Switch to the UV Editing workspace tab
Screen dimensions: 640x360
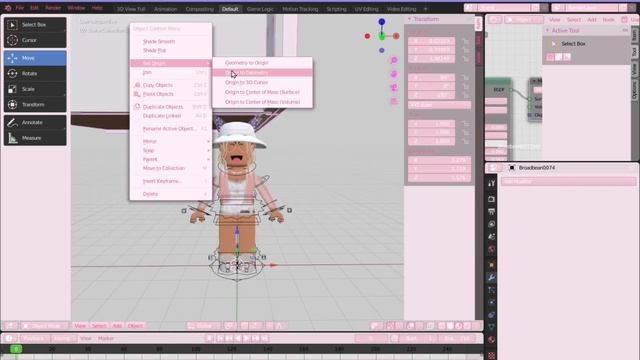pyautogui.click(x=367, y=9)
